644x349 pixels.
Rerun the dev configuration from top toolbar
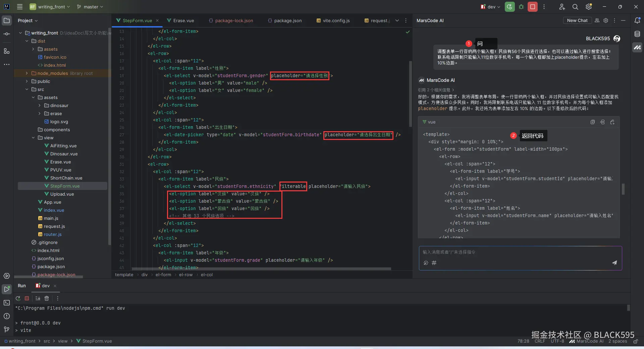tap(509, 7)
